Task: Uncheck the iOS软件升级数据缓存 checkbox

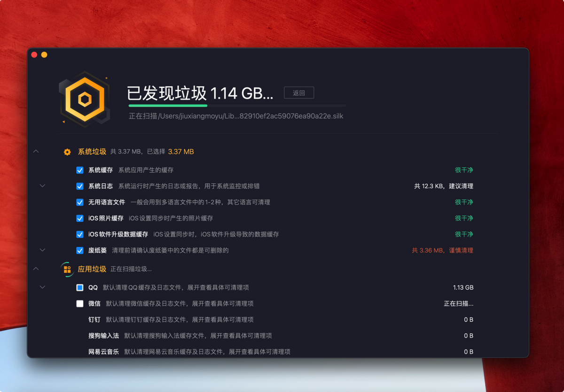Action: point(80,234)
